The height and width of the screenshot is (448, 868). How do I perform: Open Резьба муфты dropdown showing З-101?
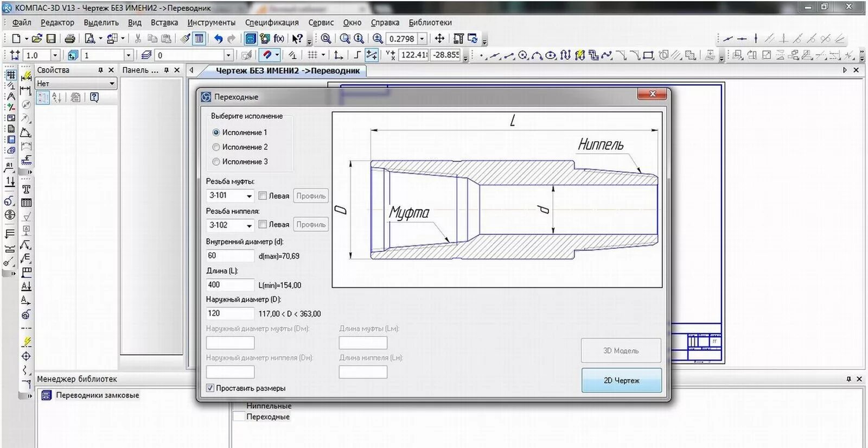click(230, 195)
